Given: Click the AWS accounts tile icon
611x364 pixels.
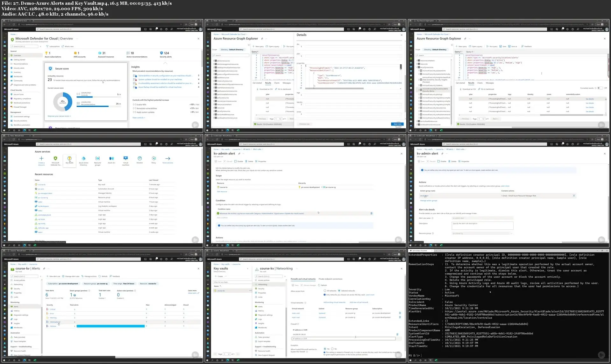Looking at the screenshot, I should click(x=75, y=53).
